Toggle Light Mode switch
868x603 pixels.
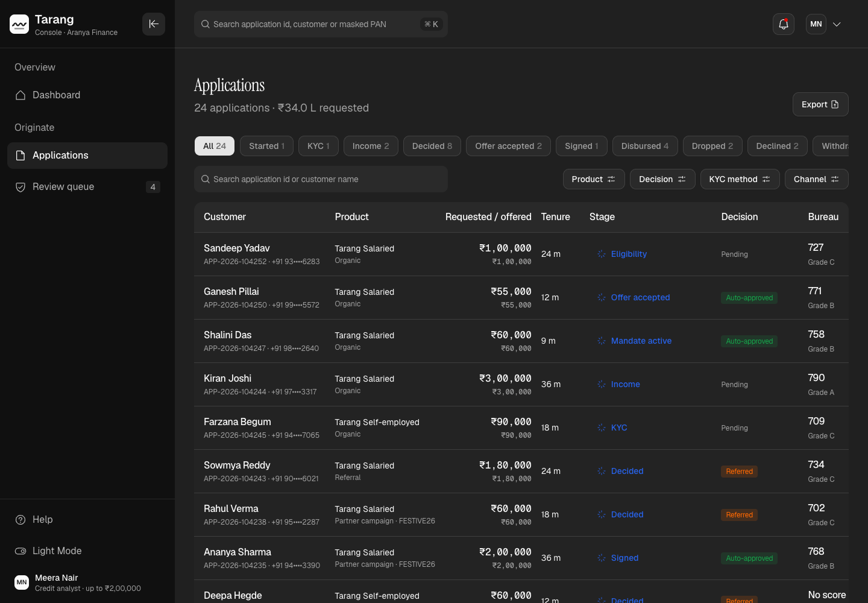(20, 551)
